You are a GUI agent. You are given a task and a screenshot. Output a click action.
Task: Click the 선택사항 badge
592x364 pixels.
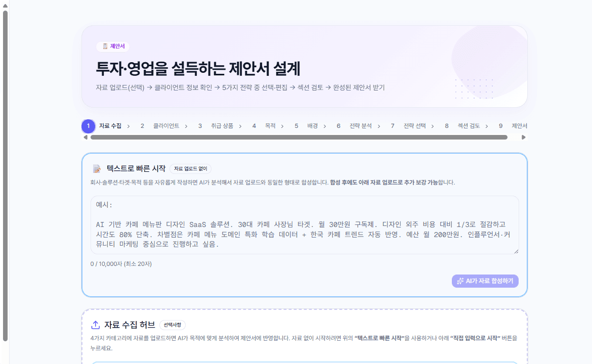[x=173, y=325]
